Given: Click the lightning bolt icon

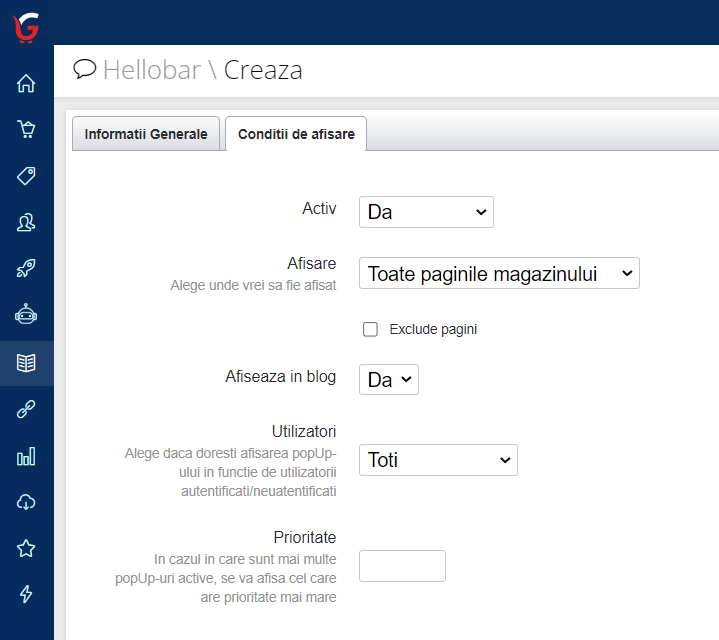Looking at the screenshot, I should click(26, 594).
